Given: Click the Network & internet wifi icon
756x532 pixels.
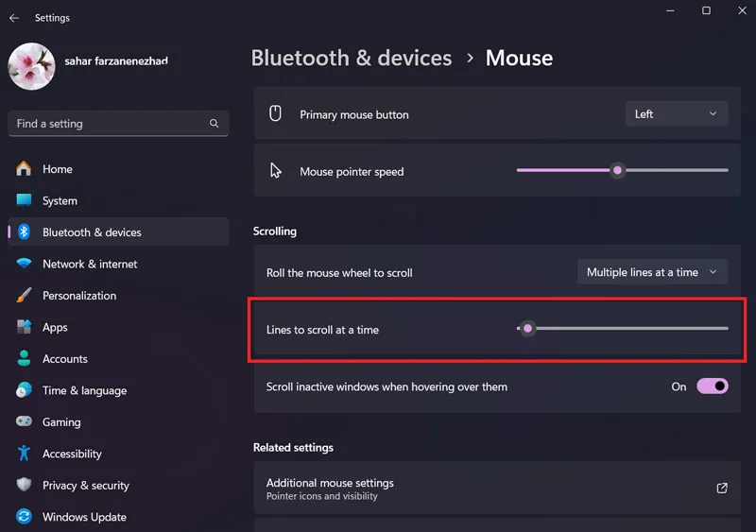Looking at the screenshot, I should (24, 264).
